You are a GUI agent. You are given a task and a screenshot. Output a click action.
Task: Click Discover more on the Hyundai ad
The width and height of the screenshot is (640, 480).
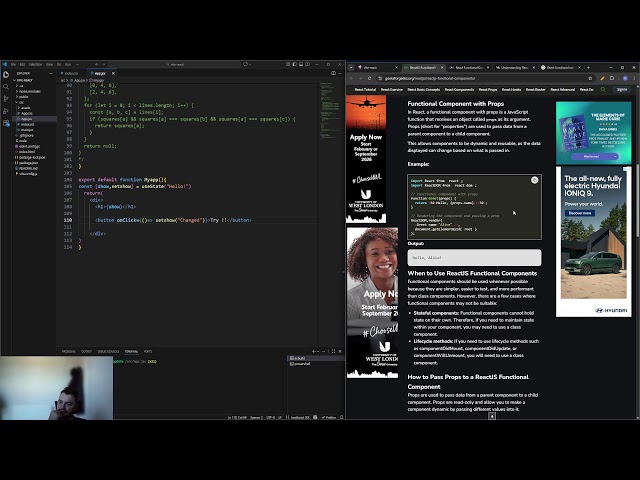[x=580, y=213]
